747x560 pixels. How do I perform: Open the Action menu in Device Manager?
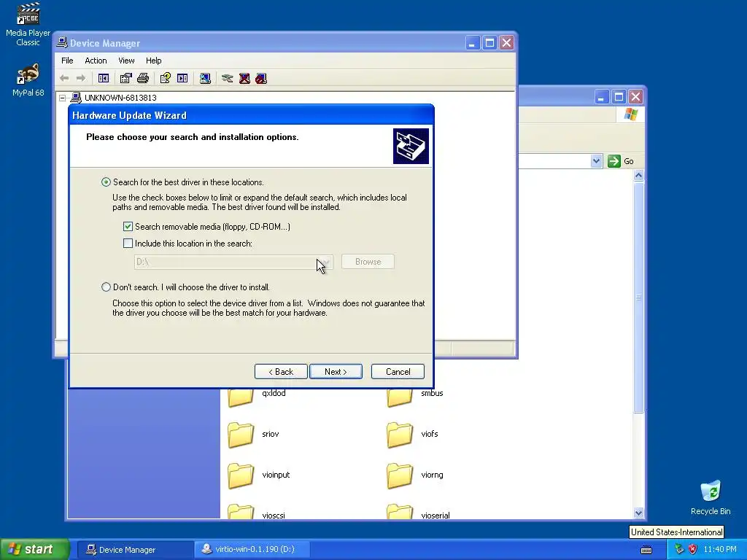[x=96, y=61]
